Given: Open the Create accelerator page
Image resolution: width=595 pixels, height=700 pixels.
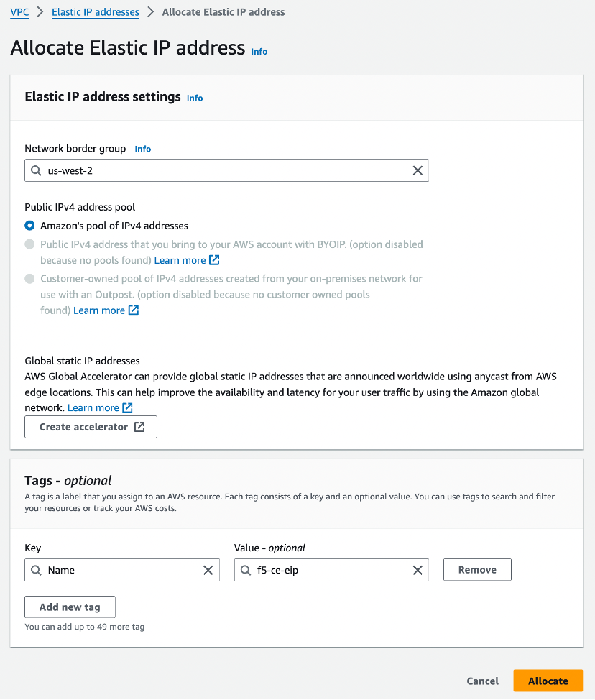Looking at the screenshot, I should (91, 426).
